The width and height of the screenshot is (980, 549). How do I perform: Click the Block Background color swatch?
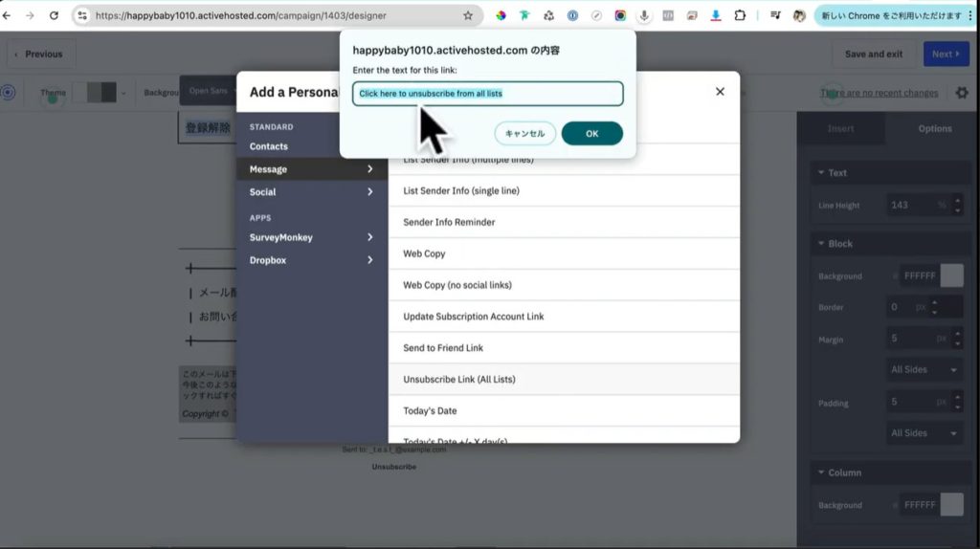(951, 275)
